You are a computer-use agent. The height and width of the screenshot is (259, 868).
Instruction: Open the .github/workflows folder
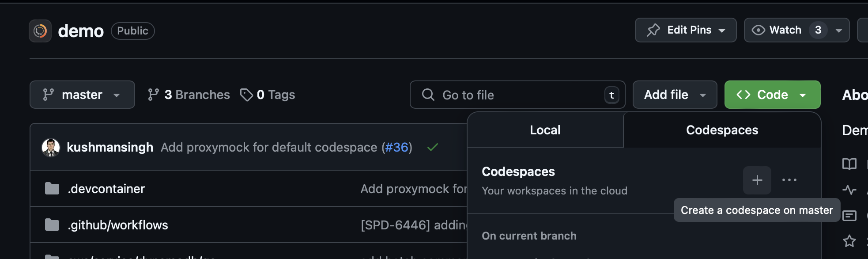click(118, 225)
